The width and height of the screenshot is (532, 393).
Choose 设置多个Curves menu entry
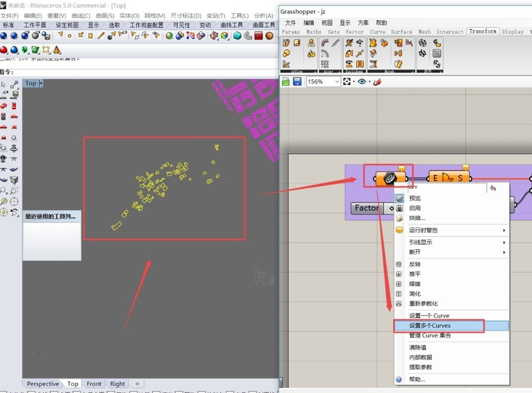452,325
